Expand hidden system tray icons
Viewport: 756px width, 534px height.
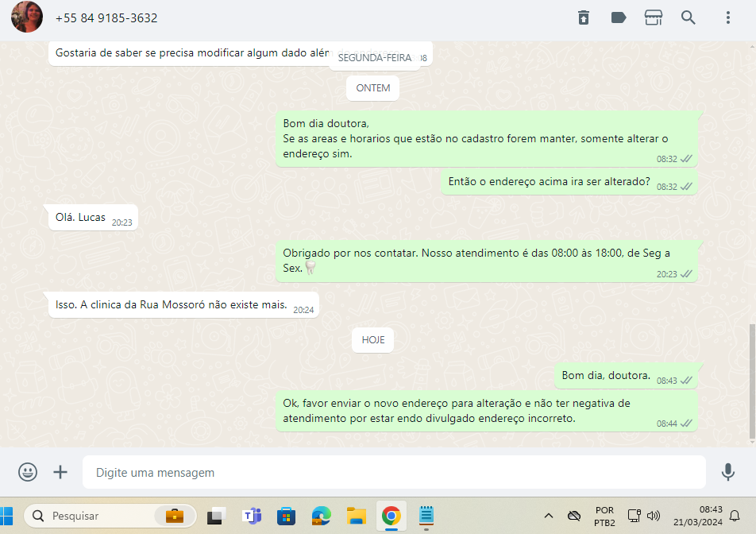click(548, 517)
